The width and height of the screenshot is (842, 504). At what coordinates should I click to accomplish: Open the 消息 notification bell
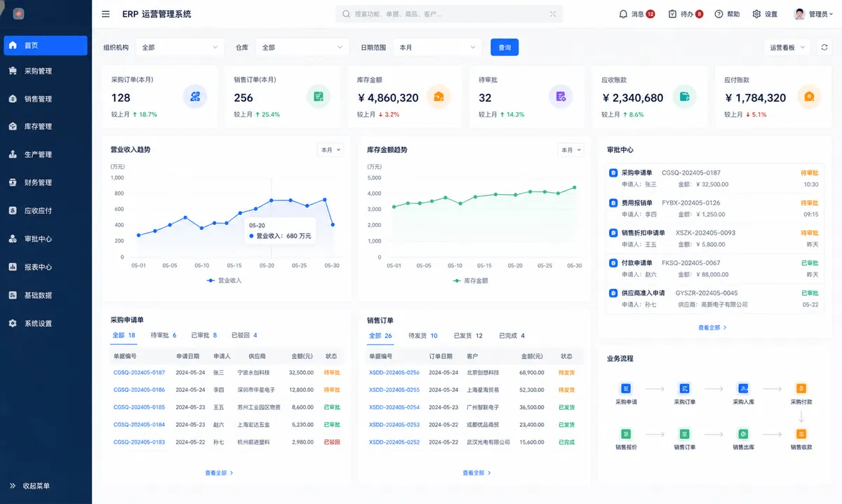(623, 14)
